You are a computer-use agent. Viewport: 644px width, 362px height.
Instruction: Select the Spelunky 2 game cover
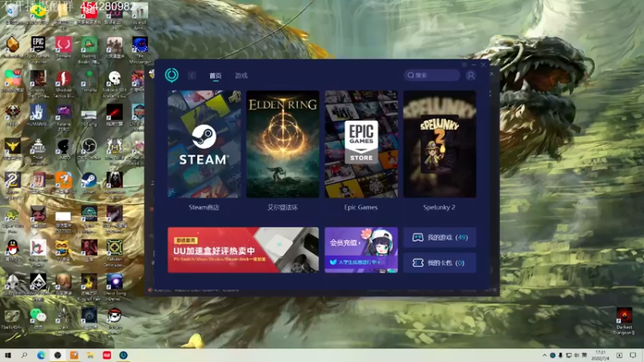[x=440, y=144]
